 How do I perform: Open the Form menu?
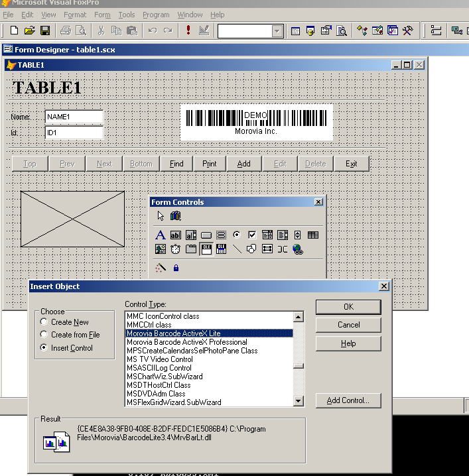click(x=102, y=15)
